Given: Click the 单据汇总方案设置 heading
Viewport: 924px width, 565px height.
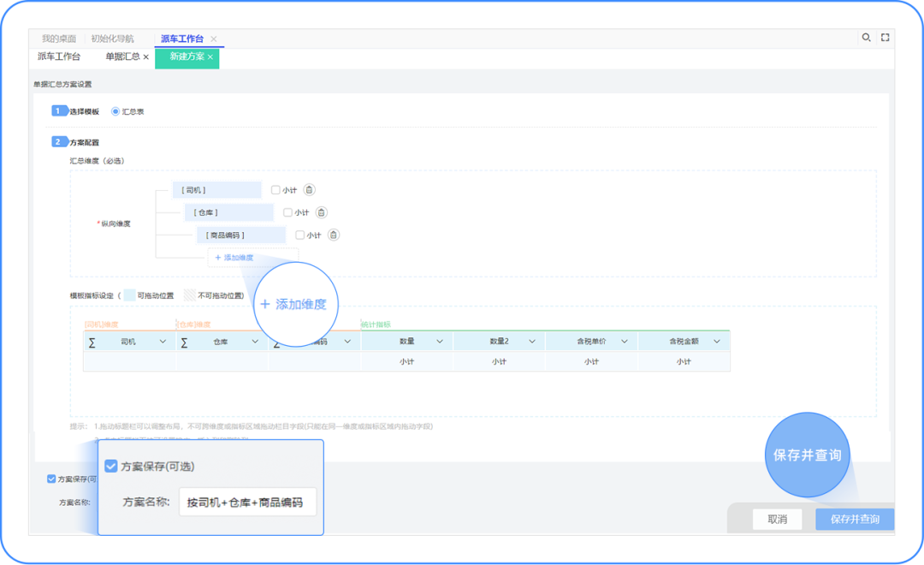Looking at the screenshot, I should point(62,85).
